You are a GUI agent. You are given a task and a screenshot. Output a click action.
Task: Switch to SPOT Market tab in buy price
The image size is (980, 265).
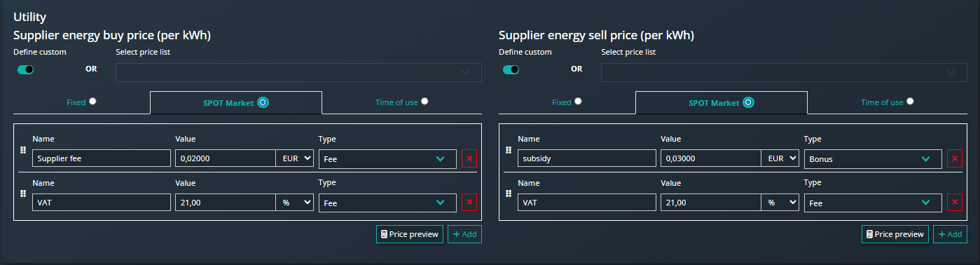(x=236, y=102)
